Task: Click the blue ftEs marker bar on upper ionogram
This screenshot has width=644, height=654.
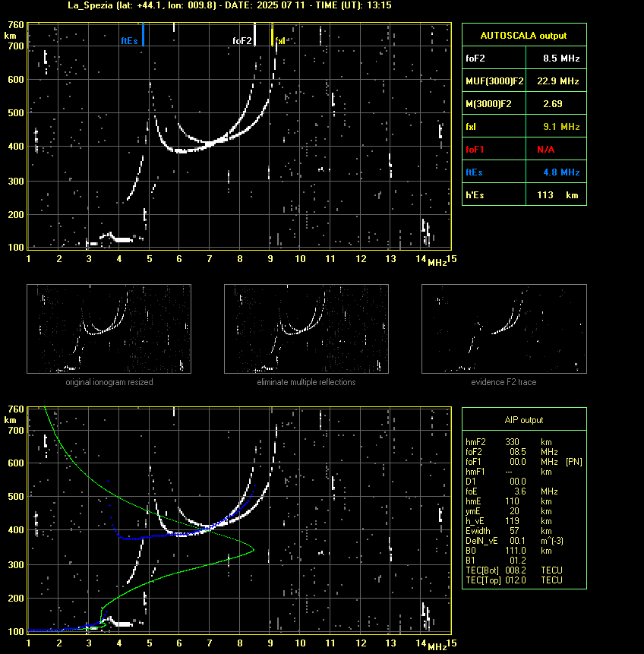Action: [143, 34]
